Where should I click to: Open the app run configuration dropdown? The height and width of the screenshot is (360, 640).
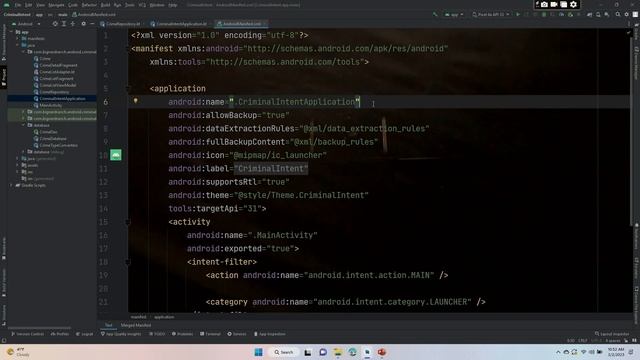click(453, 14)
